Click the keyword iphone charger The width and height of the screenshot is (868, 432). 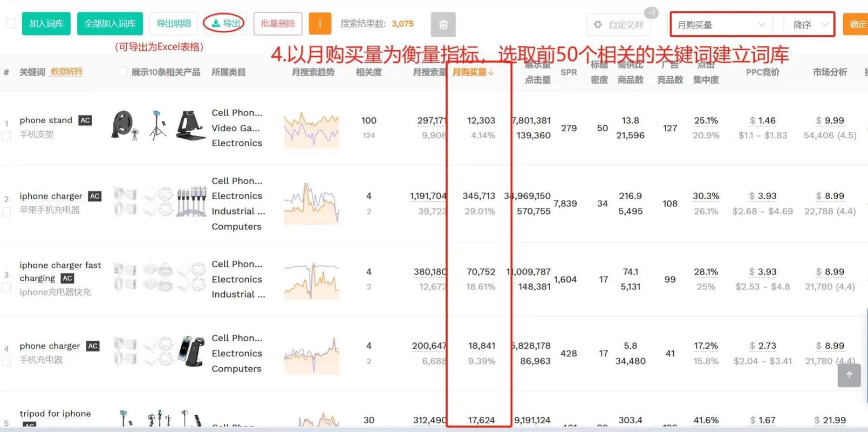click(x=51, y=195)
